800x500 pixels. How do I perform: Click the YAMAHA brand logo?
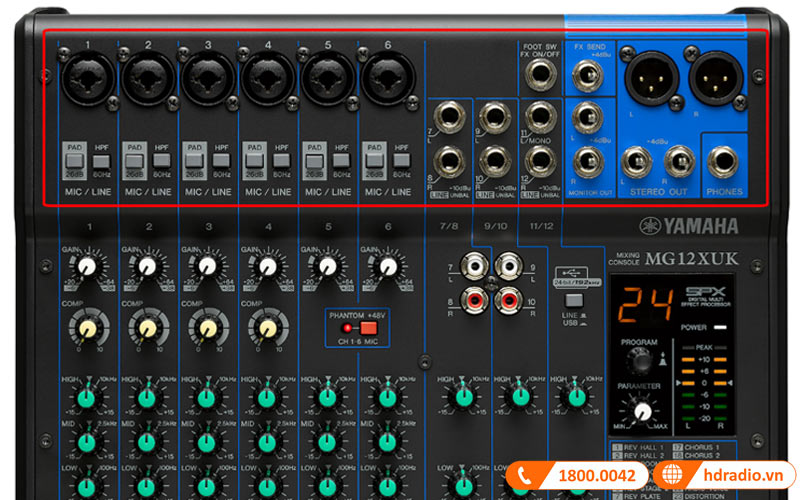(689, 226)
